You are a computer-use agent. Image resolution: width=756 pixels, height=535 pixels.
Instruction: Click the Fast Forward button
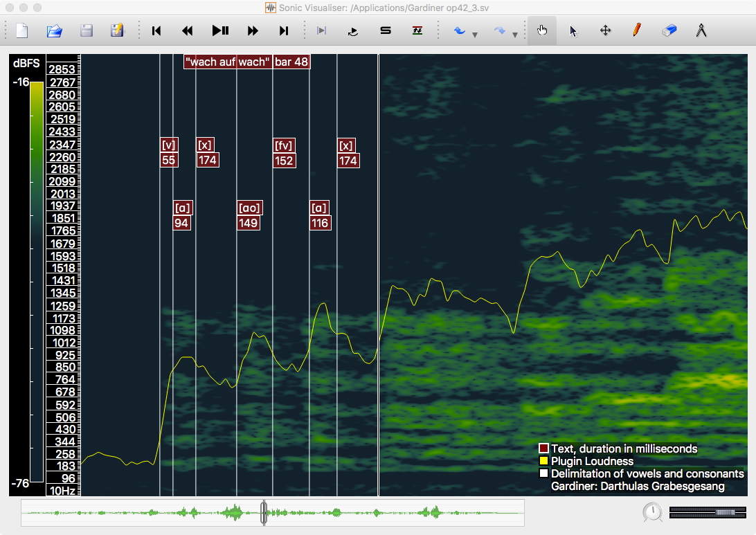tap(253, 31)
